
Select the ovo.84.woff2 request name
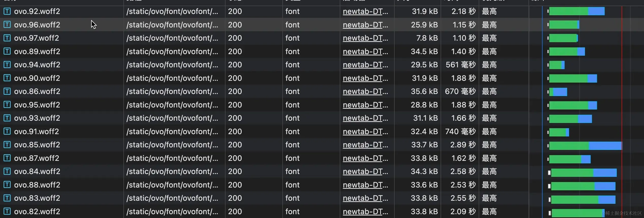tap(37, 172)
